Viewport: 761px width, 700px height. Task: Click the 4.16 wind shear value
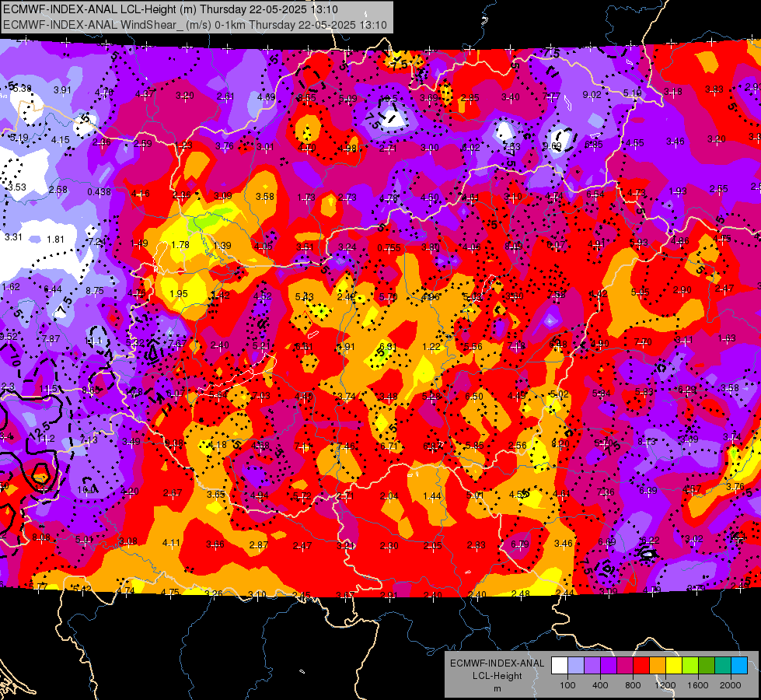(x=140, y=194)
